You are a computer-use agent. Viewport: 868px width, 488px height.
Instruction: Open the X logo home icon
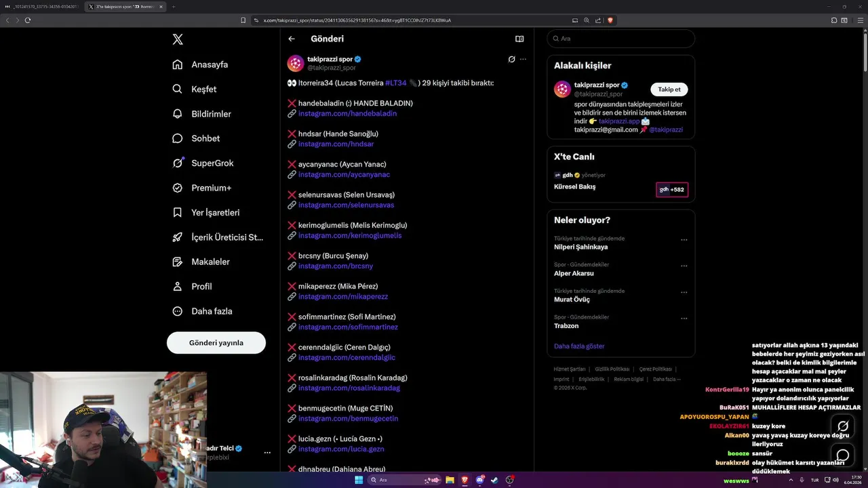[178, 39]
